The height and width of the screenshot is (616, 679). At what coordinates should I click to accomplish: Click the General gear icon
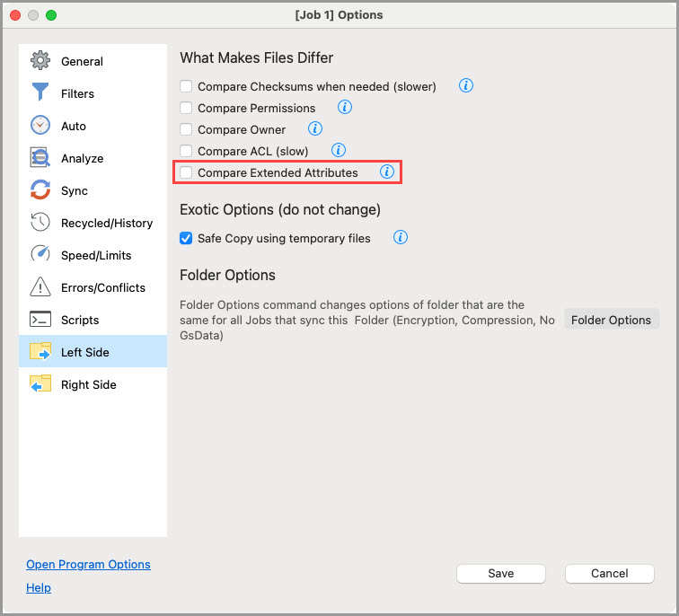(x=40, y=61)
